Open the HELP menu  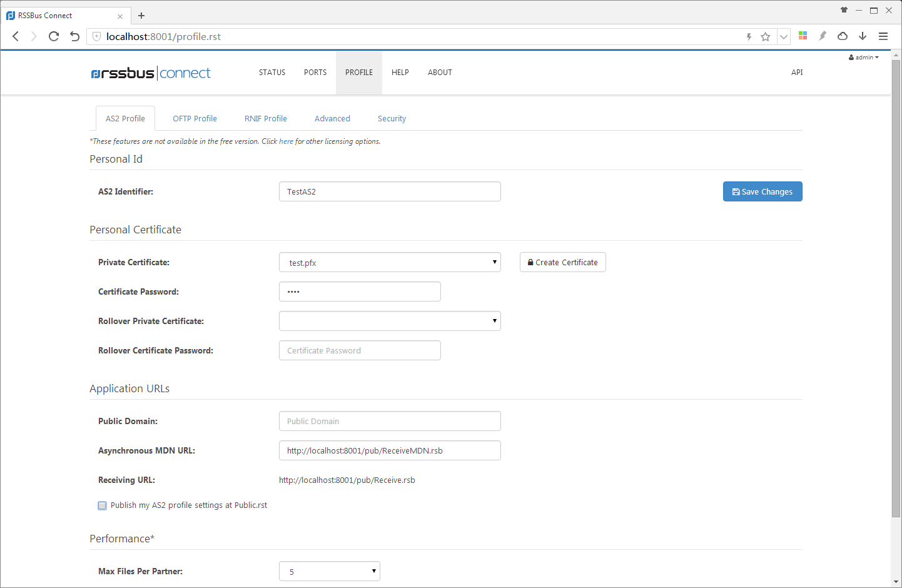tap(400, 73)
